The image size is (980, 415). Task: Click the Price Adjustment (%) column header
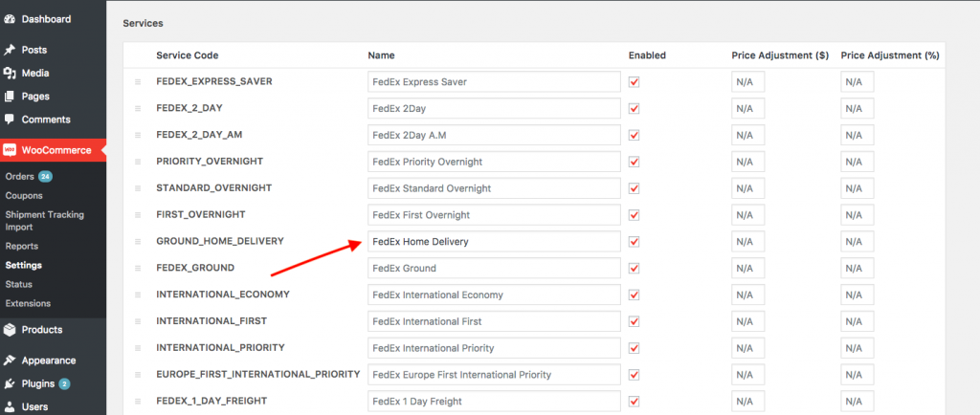coord(890,55)
